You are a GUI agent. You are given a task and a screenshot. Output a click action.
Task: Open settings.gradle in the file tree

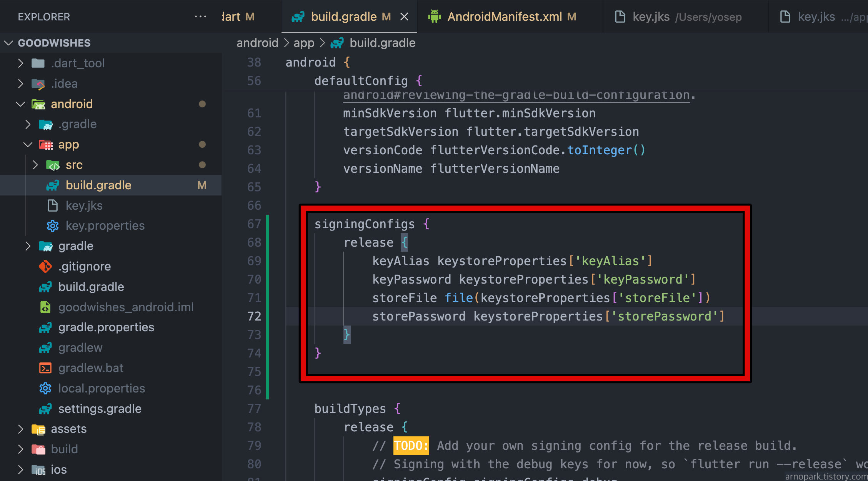coord(100,409)
